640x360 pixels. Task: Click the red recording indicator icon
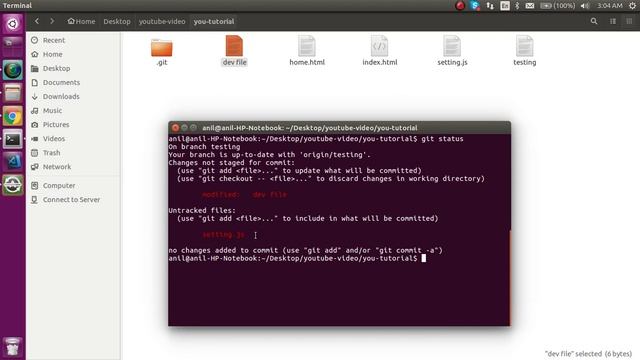tap(460, 6)
